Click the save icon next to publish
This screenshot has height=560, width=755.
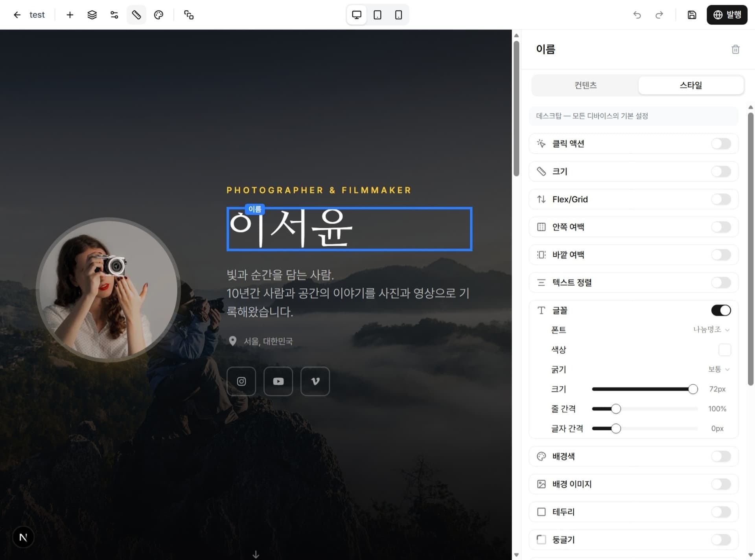pos(692,15)
